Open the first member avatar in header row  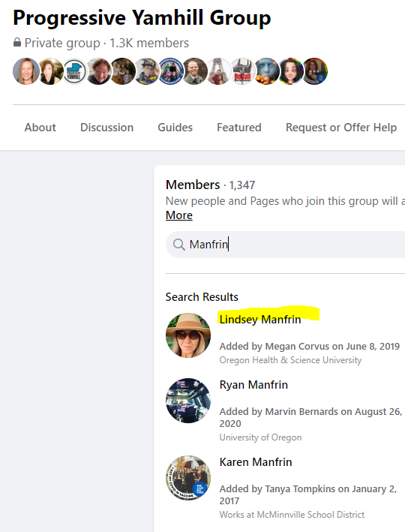[x=26, y=71]
